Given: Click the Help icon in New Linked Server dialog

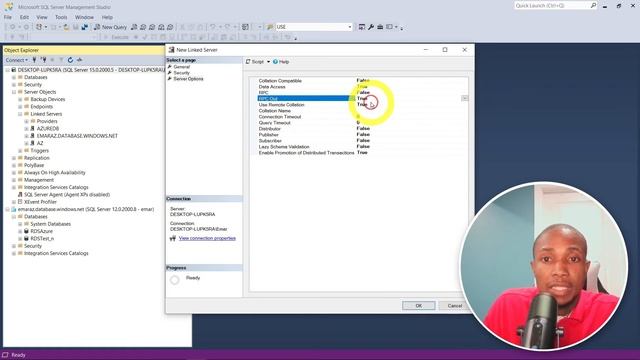Looking at the screenshot, I should tap(281, 62).
